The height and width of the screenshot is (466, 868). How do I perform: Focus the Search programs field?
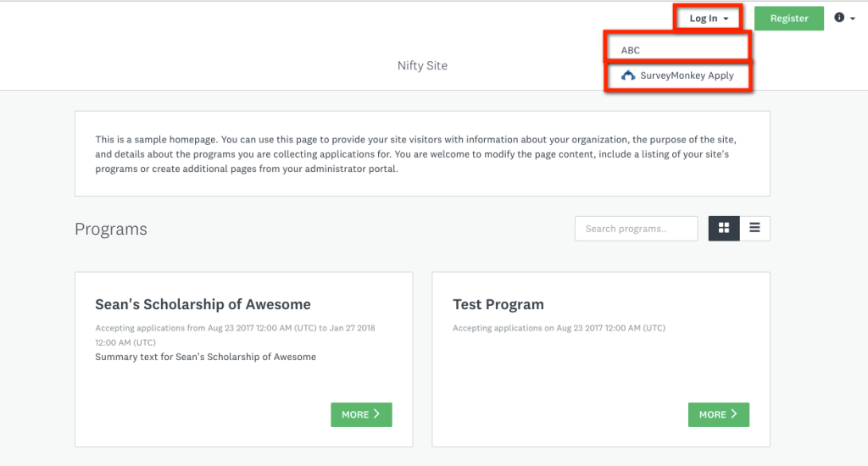pyautogui.click(x=636, y=229)
